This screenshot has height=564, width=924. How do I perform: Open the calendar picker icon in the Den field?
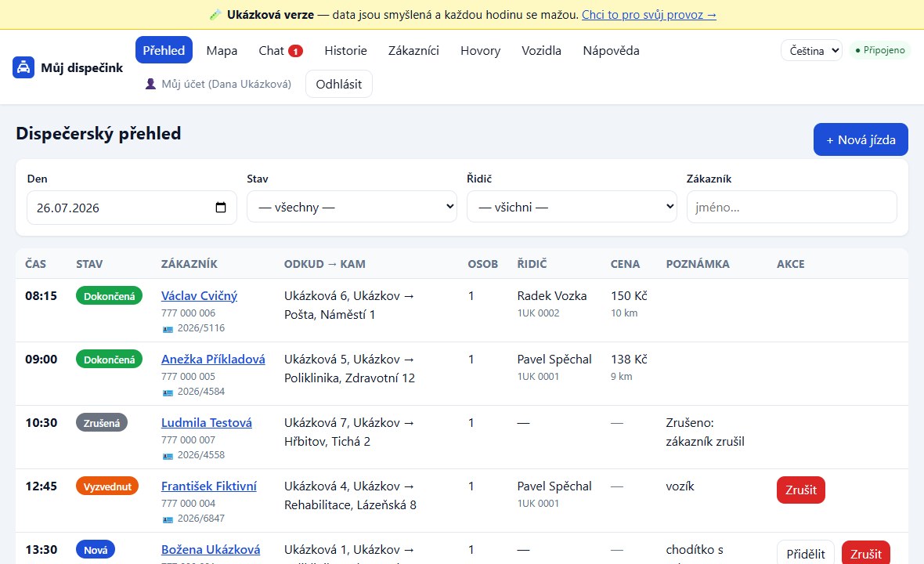click(x=220, y=208)
